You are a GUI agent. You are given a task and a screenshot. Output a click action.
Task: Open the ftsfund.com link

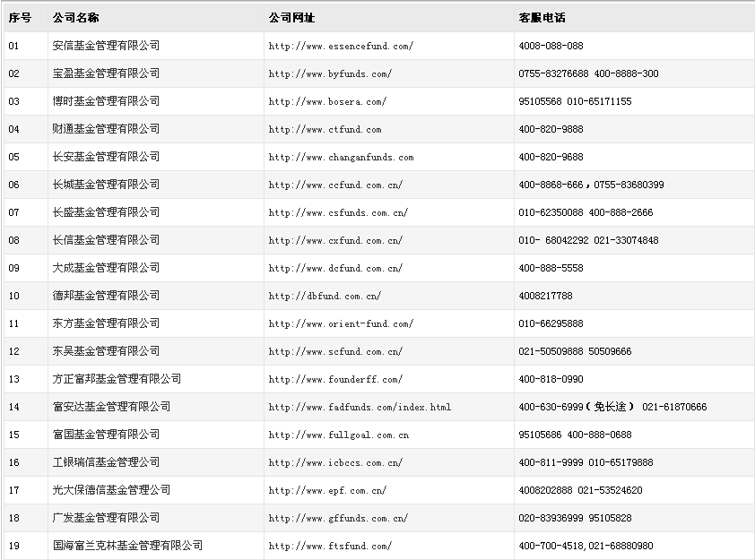330,547
